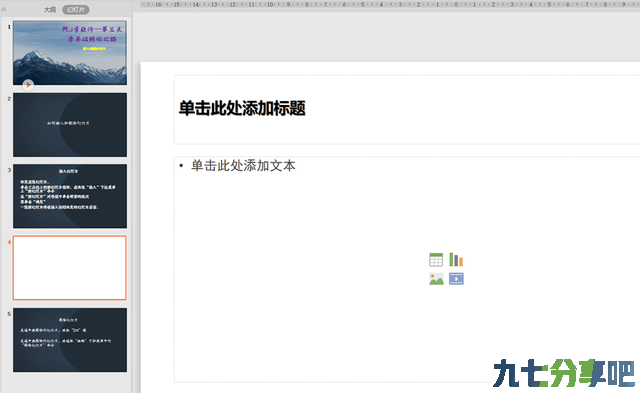Image resolution: width=640 pixels, height=393 pixels.
Task: Collapse the slide panel with the double chevron
Action: (4, 9)
